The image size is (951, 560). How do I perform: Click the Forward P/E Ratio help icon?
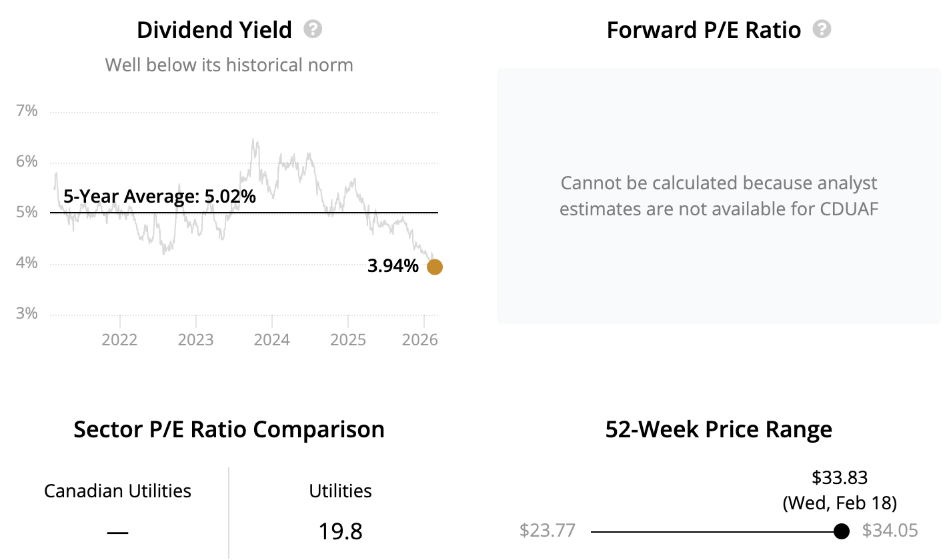click(822, 29)
